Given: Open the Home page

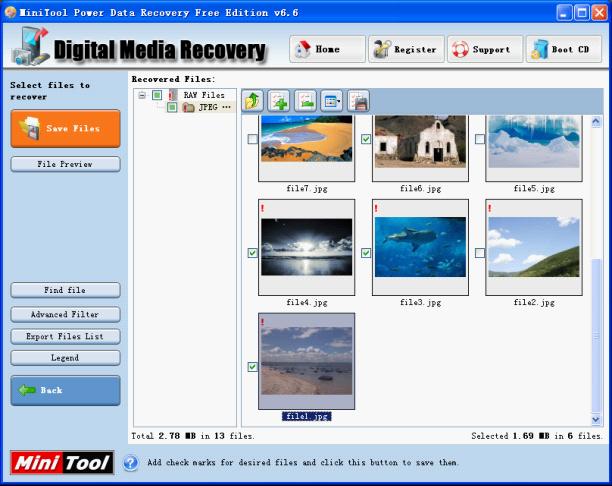Looking at the screenshot, I should (327, 49).
